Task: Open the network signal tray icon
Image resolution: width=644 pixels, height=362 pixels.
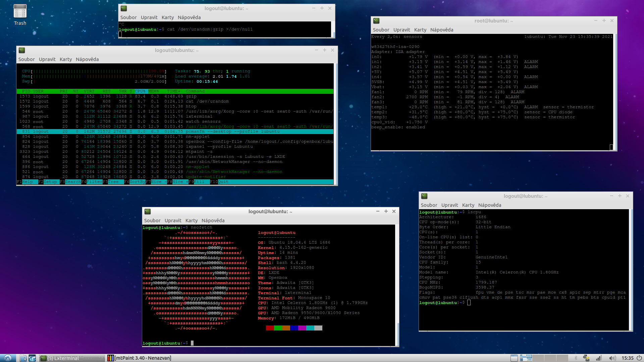Action: pyautogui.click(x=599, y=358)
